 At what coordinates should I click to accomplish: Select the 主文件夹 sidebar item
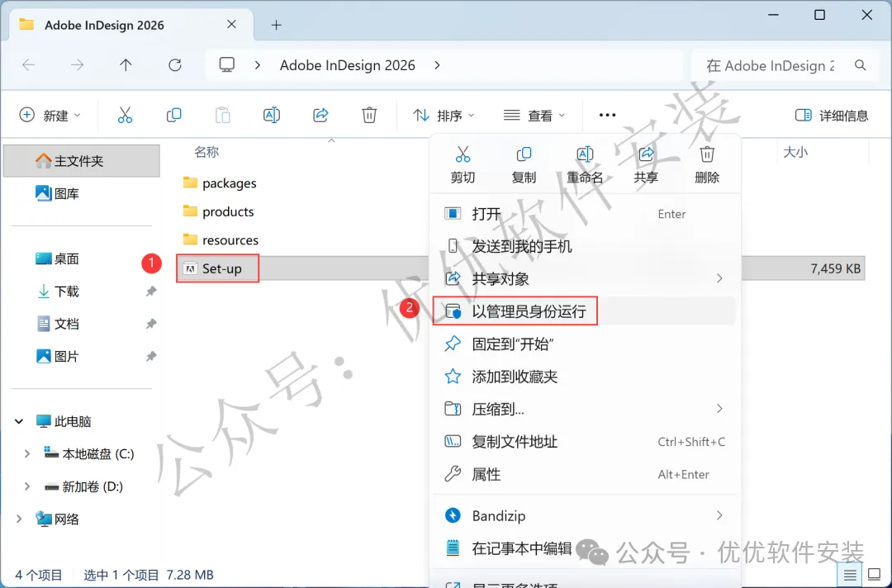tap(81, 161)
